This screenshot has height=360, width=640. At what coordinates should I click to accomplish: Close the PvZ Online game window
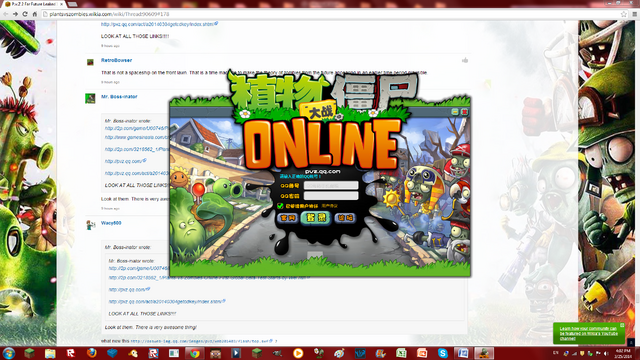[464, 111]
